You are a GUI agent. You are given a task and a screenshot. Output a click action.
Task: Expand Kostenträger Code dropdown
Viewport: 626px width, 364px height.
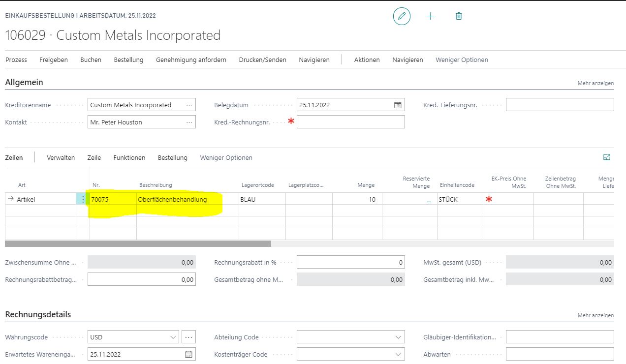[398, 354]
